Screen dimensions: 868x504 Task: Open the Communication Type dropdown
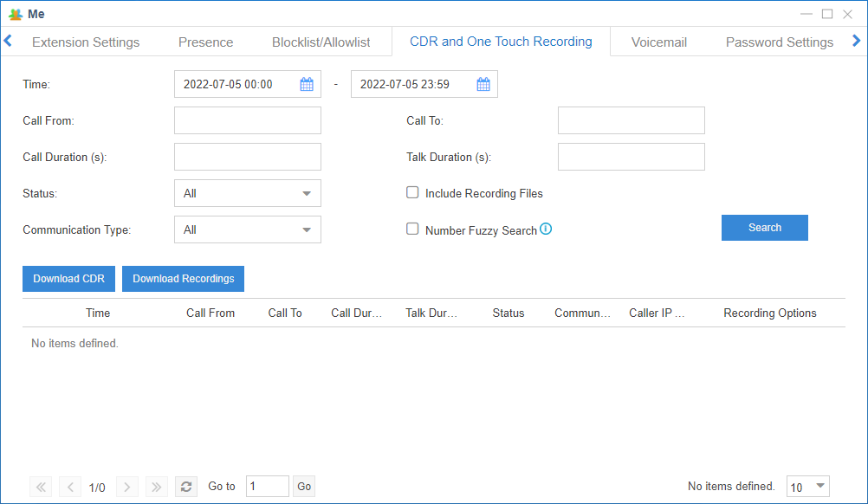248,229
